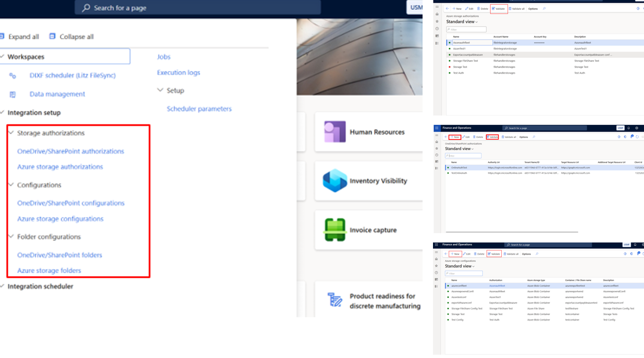Image resolution: width=644 pixels, height=358 pixels.
Task: Click the main Search for a page box
Action: click(198, 8)
